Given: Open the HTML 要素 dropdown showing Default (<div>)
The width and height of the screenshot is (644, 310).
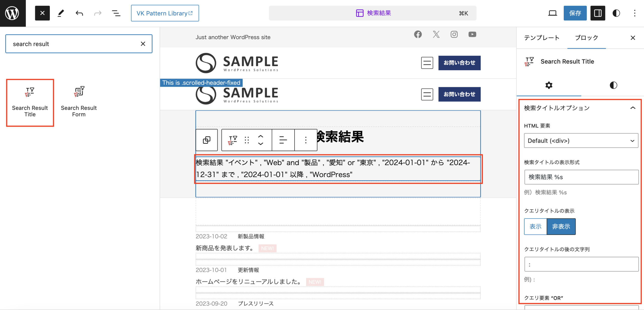Looking at the screenshot, I should pyautogui.click(x=581, y=141).
